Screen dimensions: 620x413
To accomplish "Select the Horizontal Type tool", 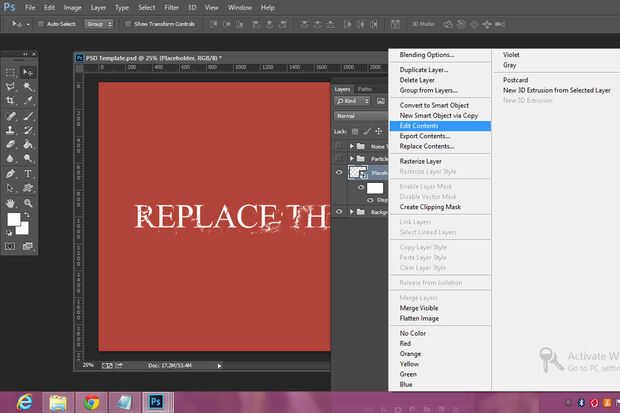I will 28,173.
